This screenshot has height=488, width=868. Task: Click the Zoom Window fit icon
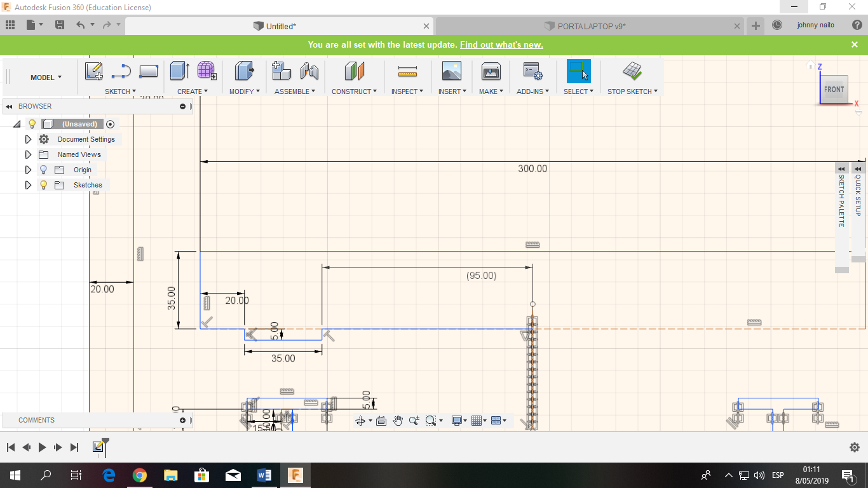click(431, 421)
